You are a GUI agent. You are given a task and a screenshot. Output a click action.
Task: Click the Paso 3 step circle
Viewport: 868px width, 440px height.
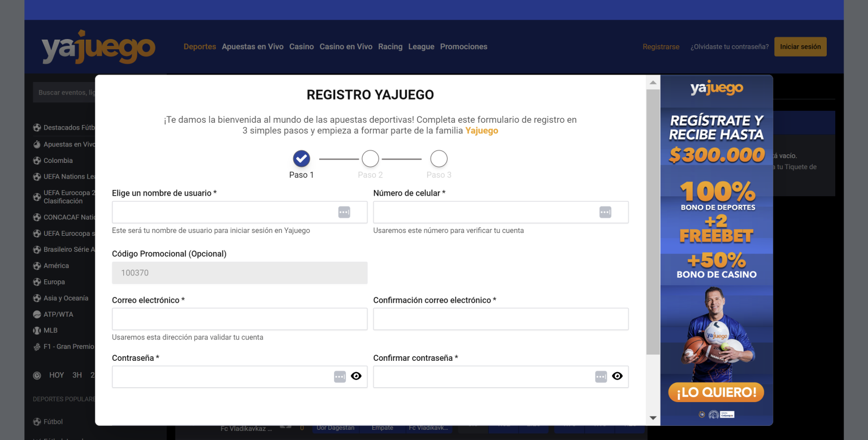point(439,159)
